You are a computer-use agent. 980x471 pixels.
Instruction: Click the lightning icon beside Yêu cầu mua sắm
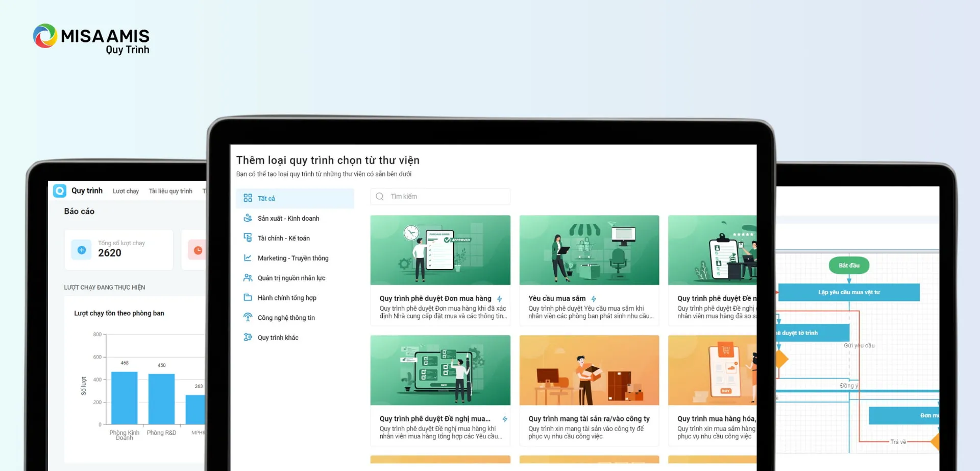594,299
